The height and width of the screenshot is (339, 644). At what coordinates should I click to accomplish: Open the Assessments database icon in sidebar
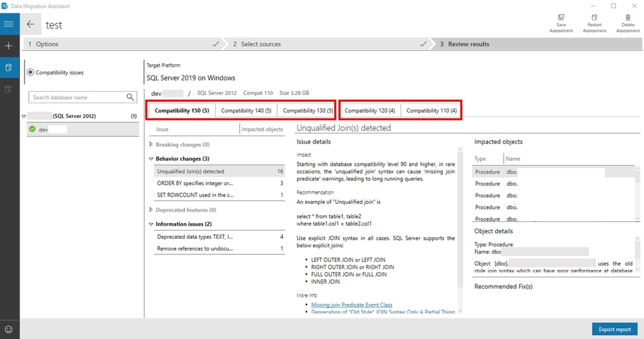[x=8, y=68]
